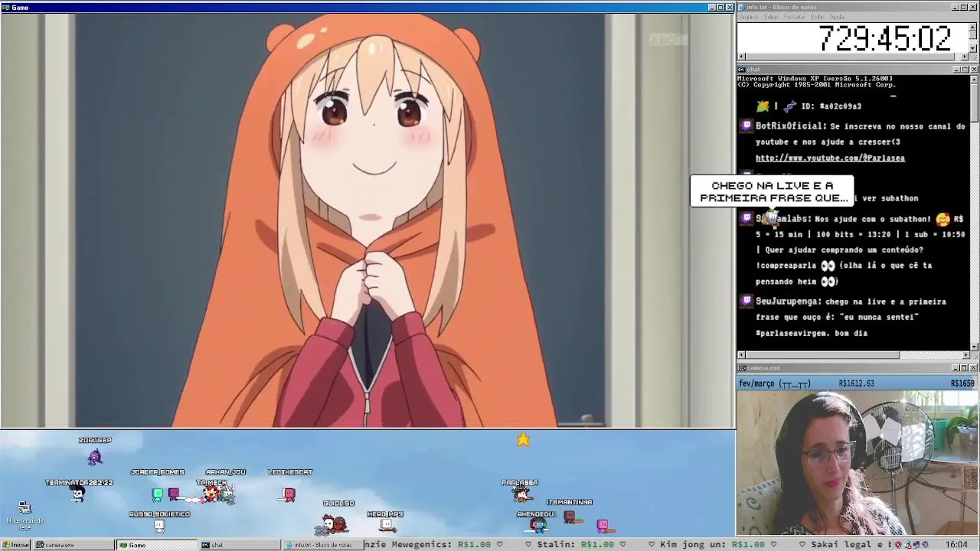The height and width of the screenshot is (551, 980).
Task: Click the hugging face emoji after subathon
Action: 942,219
